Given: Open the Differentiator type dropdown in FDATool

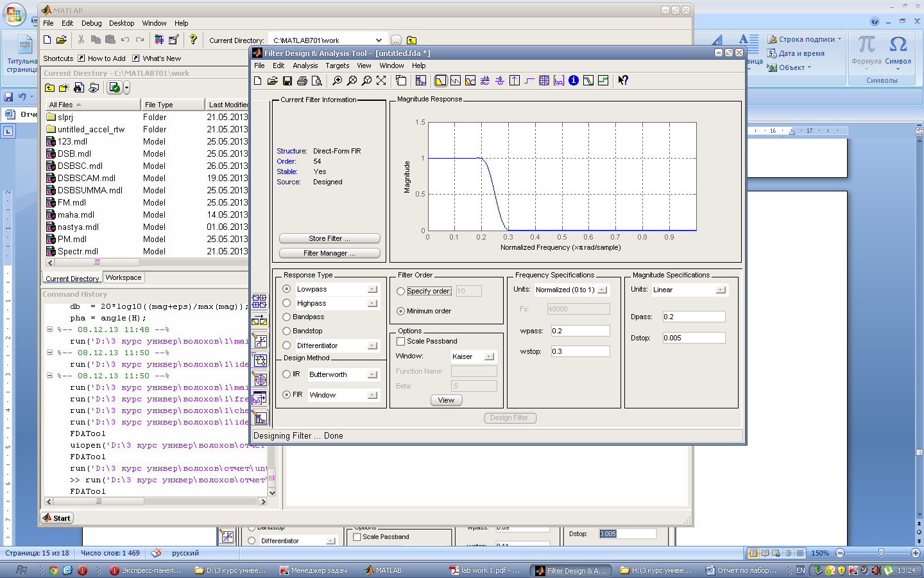Looking at the screenshot, I should tap(372, 346).
